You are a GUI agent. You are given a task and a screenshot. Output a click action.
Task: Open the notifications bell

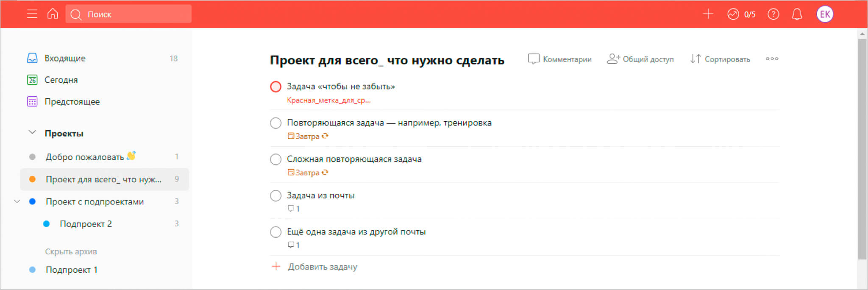797,14
